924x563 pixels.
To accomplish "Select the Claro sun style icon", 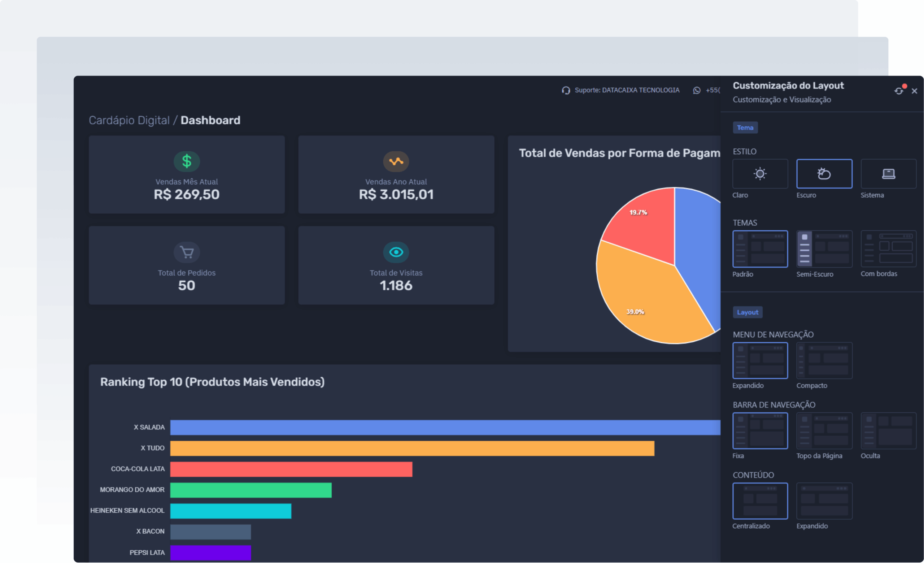I will [x=760, y=174].
